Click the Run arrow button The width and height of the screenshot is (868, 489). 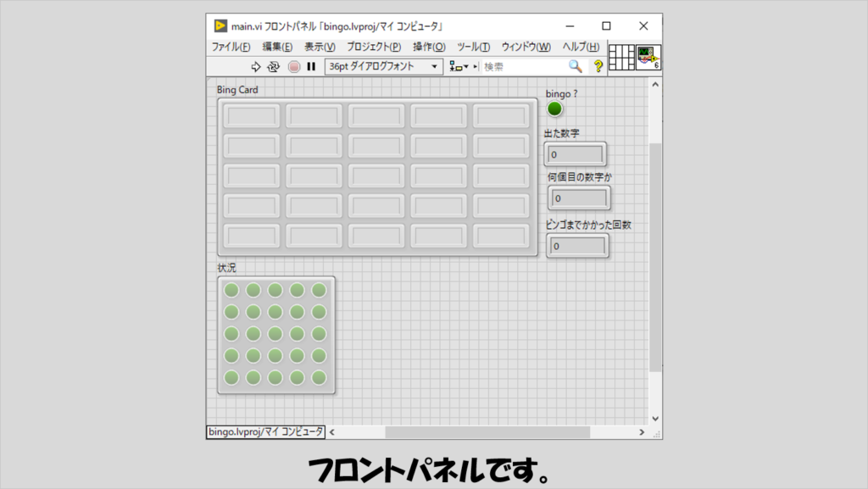pyautogui.click(x=255, y=66)
